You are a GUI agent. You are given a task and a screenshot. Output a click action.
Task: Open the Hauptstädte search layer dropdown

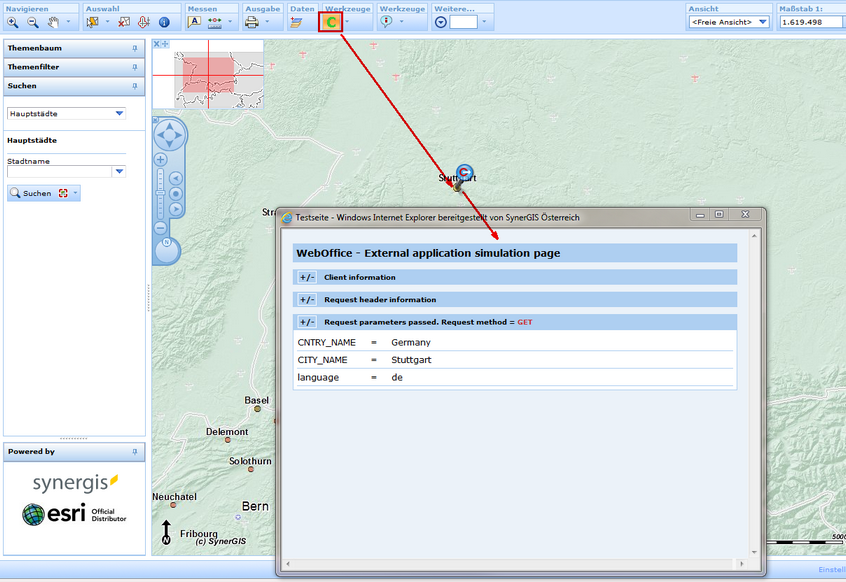(119, 114)
